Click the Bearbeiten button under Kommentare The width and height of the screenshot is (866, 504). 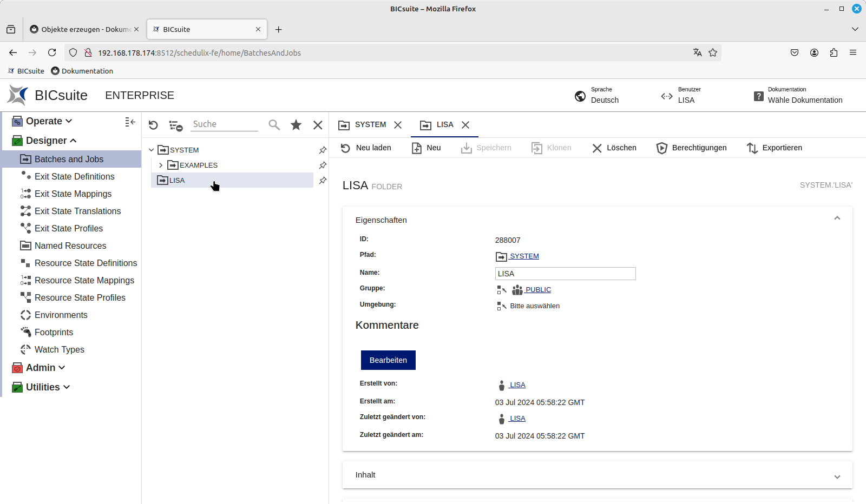click(x=388, y=360)
